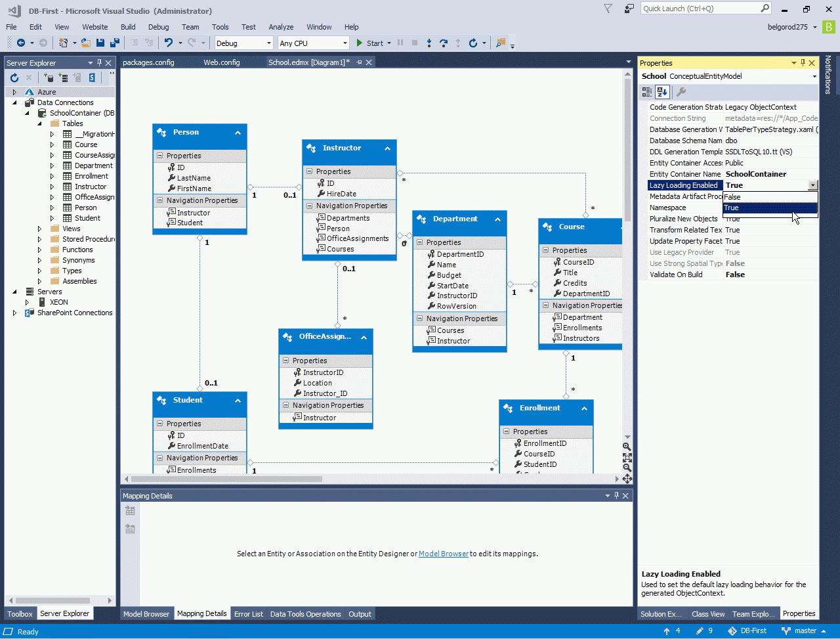The height and width of the screenshot is (639, 840).
Task: Open the Model Browser bottom tab
Action: 147,614
